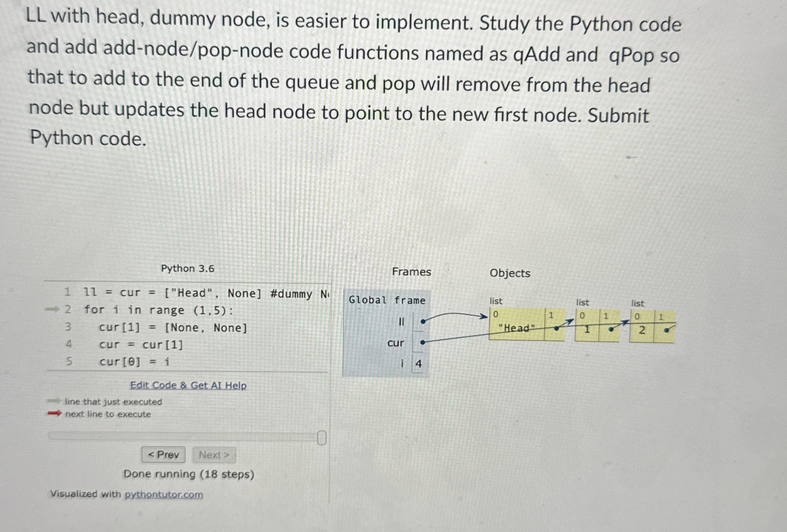Select the 'Head' cell in the first list object
787x532 pixels.
click(516, 328)
